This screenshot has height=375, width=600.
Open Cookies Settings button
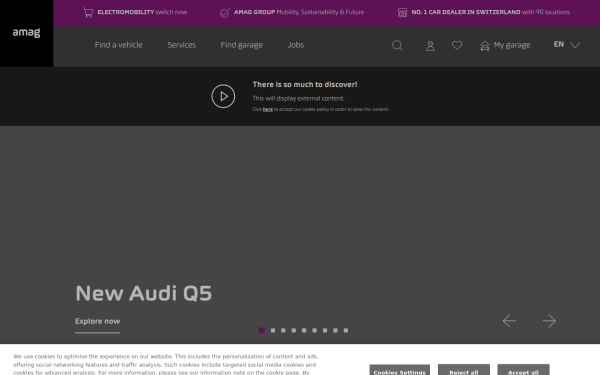tap(399, 370)
